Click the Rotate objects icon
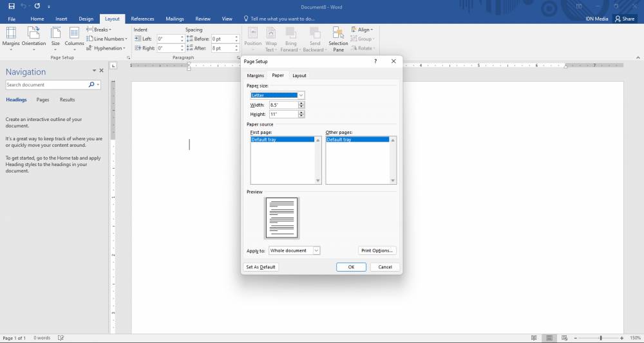The image size is (644, 343). point(354,48)
